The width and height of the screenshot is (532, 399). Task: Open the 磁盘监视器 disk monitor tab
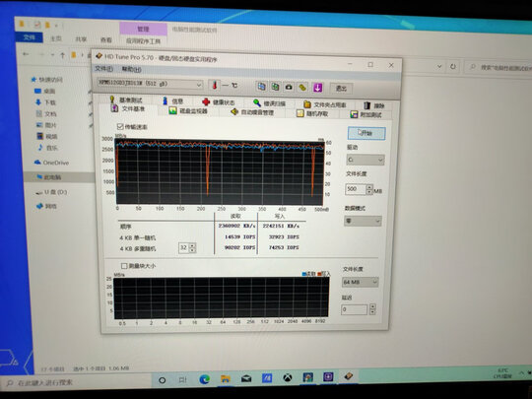click(188, 110)
